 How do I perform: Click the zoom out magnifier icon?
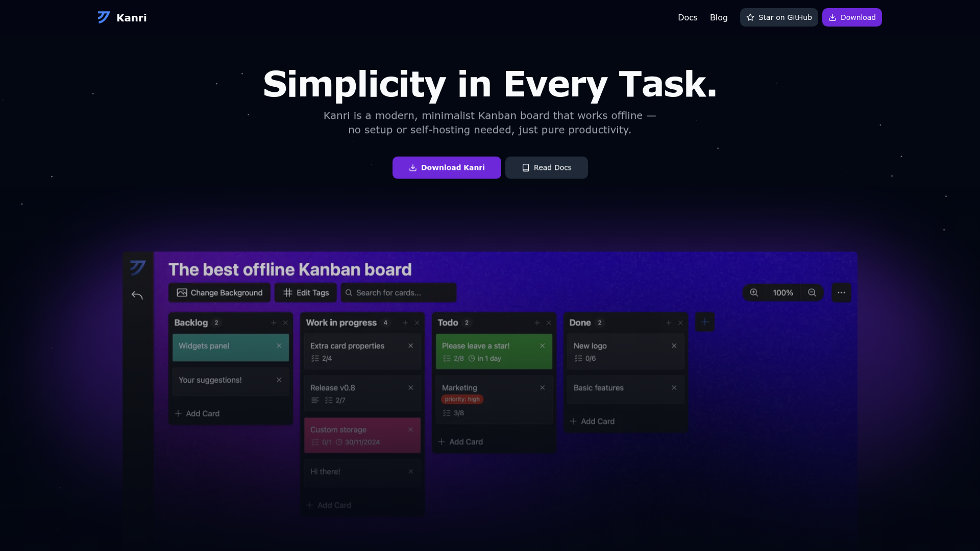tap(812, 293)
